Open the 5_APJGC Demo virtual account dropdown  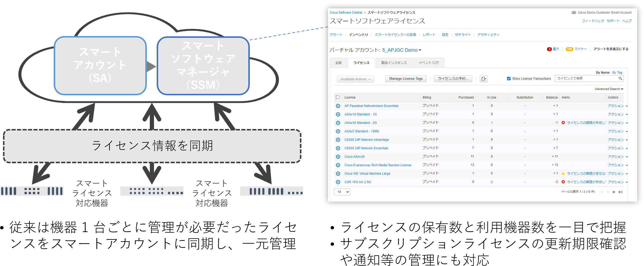tap(402, 50)
